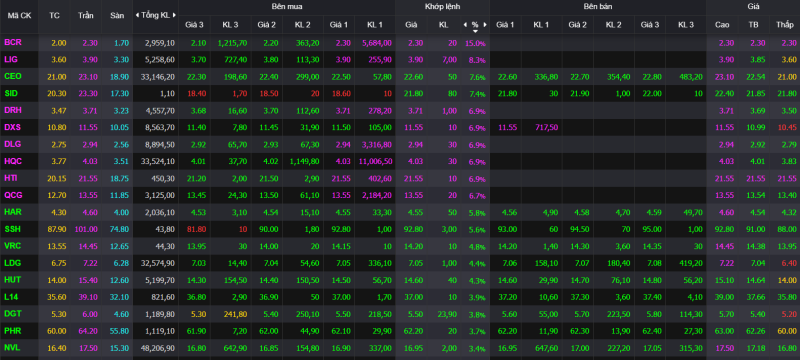Click KL 3 header under Bên bán
This screenshot has height=360, width=800.
tap(686, 24)
